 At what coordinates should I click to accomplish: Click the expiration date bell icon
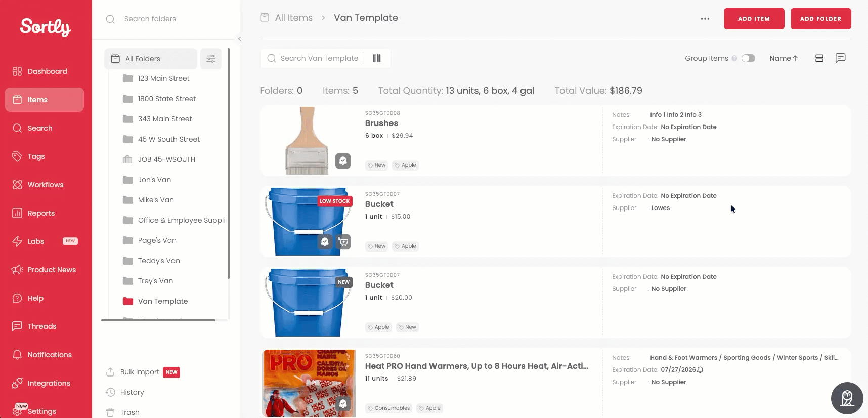pos(700,370)
